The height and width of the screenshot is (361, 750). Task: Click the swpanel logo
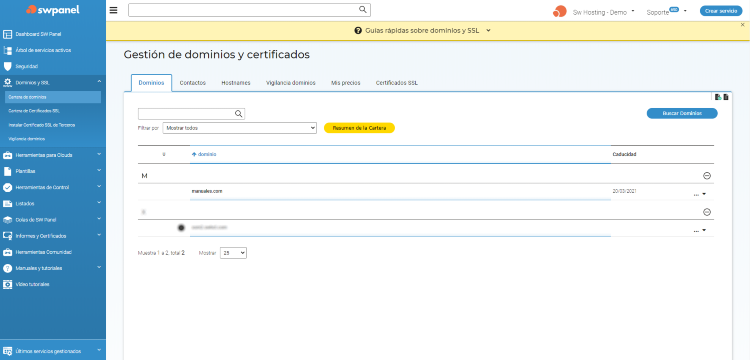53,10
